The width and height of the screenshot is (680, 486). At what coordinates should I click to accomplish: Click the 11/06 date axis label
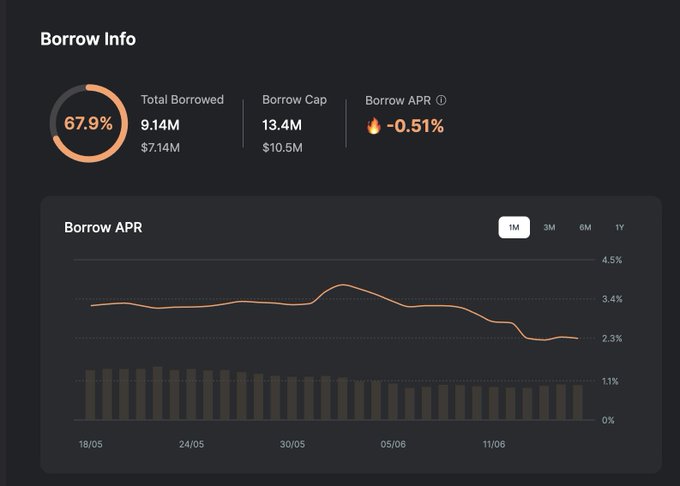(x=494, y=444)
